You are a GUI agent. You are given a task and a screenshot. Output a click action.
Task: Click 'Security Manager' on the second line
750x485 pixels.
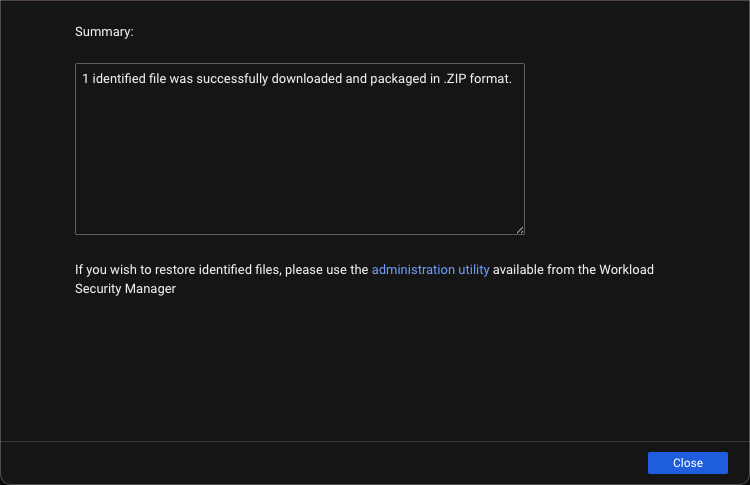tap(125, 289)
